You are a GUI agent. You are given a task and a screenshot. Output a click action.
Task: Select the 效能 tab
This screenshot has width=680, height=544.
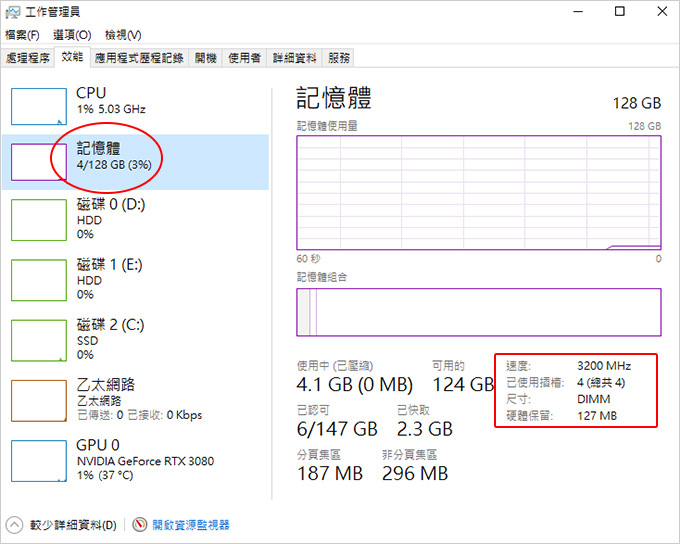(72, 57)
